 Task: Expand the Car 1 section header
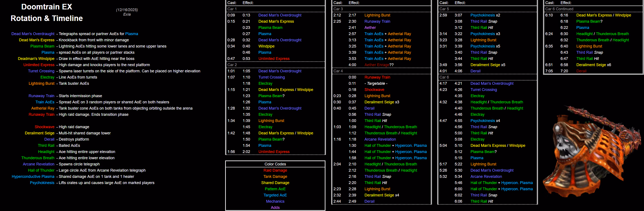click(x=232, y=9)
